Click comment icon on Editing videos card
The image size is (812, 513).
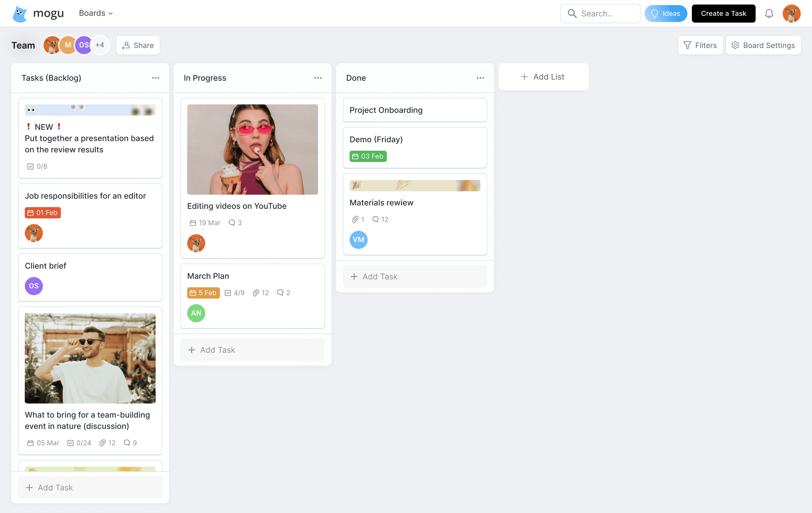(x=232, y=223)
